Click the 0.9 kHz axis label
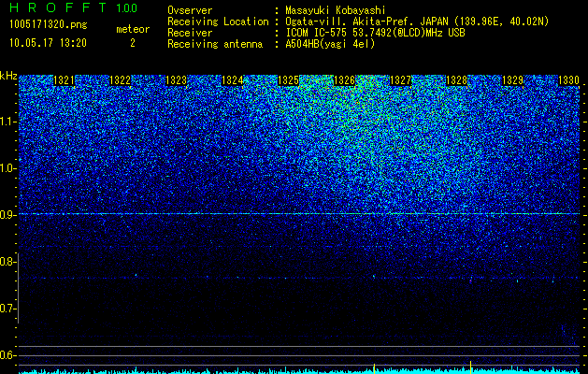Screen dimensions: 588x374 click(x=8, y=215)
